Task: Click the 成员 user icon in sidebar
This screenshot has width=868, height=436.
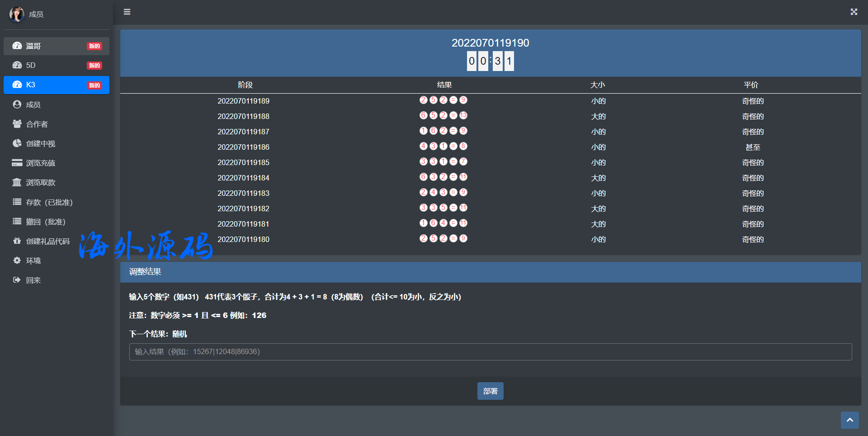Action: (17, 104)
